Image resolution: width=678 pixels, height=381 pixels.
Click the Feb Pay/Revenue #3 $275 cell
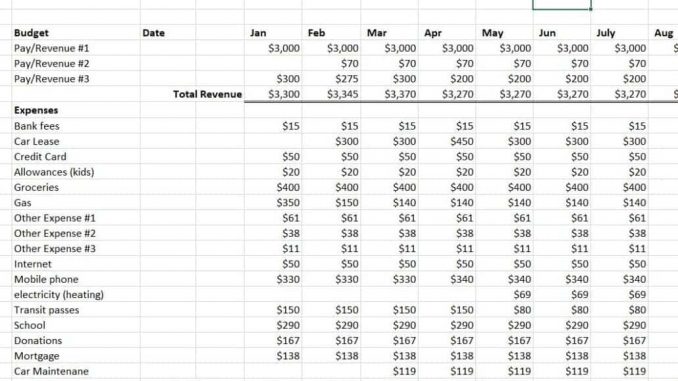(331, 79)
